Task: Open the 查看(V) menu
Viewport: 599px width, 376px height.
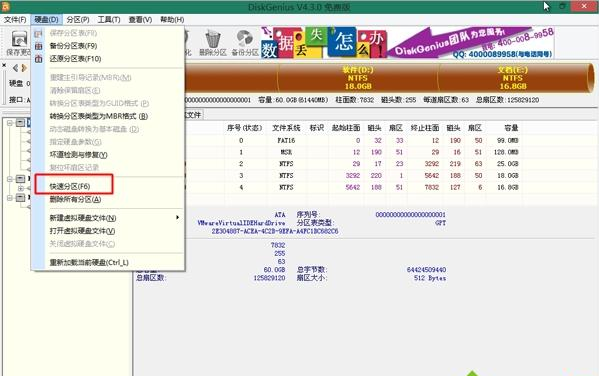Action: [140, 19]
